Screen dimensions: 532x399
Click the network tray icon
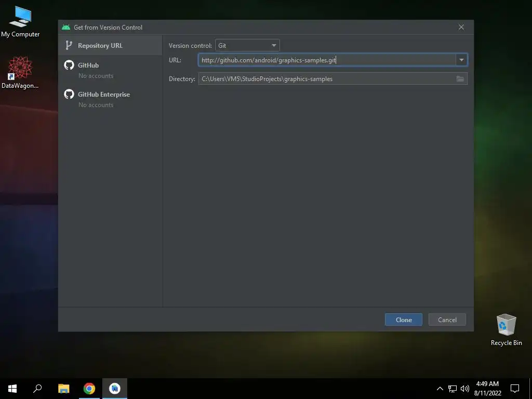pyautogui.click(x=453, y=389)
